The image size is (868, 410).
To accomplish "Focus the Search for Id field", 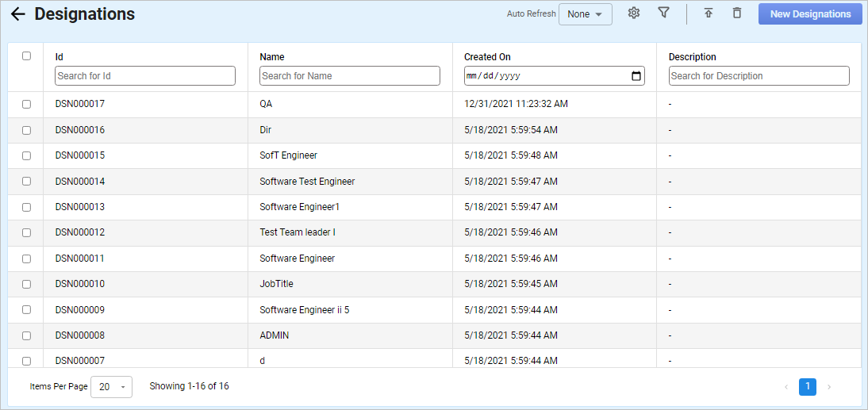I will point(145,76).
